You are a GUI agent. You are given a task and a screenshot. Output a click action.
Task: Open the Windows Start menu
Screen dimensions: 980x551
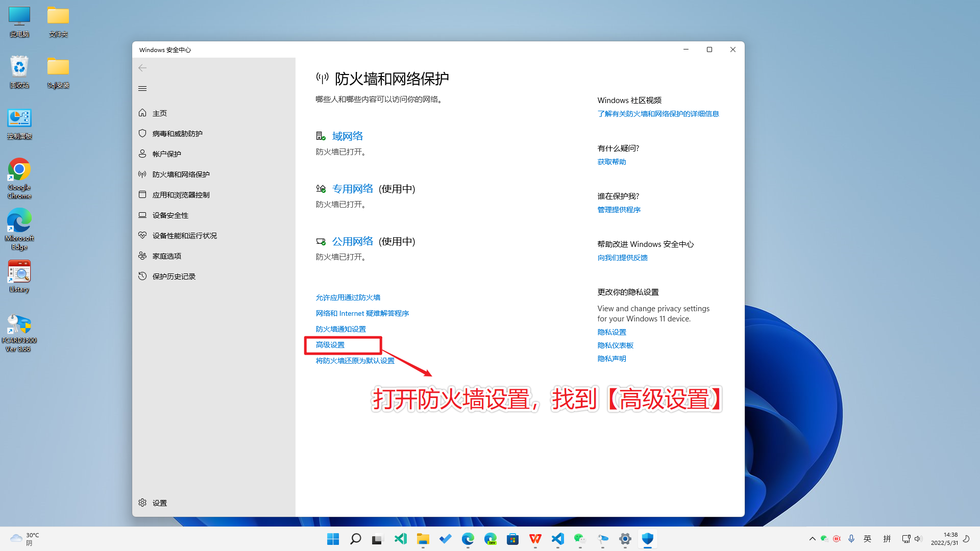[x=333, y=539]
